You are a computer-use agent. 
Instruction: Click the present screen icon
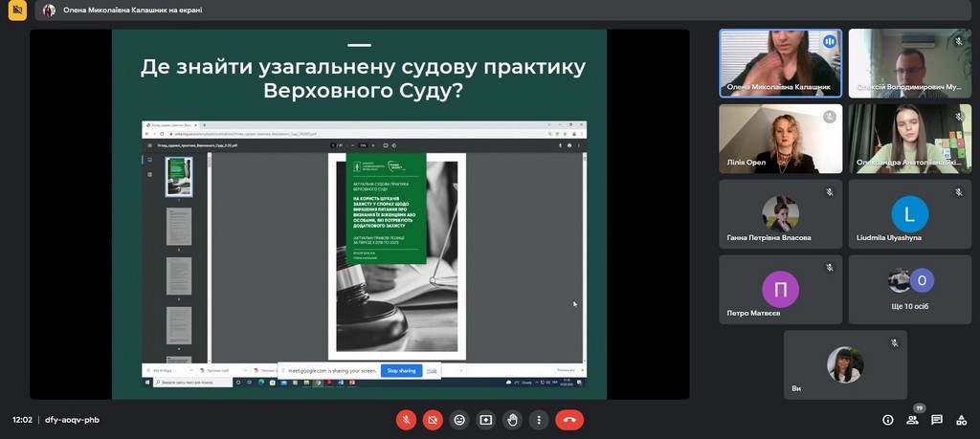pos(485,420)
